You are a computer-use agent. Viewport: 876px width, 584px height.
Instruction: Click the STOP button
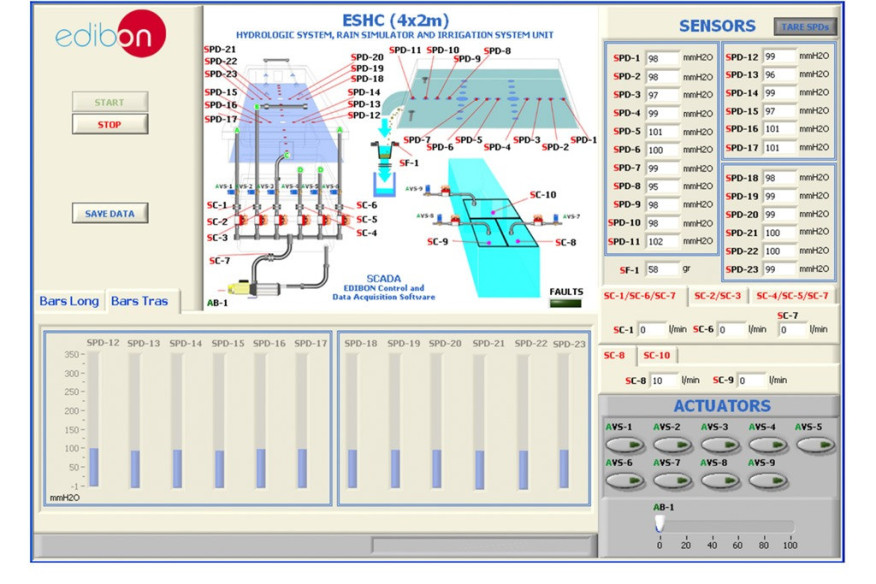(x=110, y=125)
